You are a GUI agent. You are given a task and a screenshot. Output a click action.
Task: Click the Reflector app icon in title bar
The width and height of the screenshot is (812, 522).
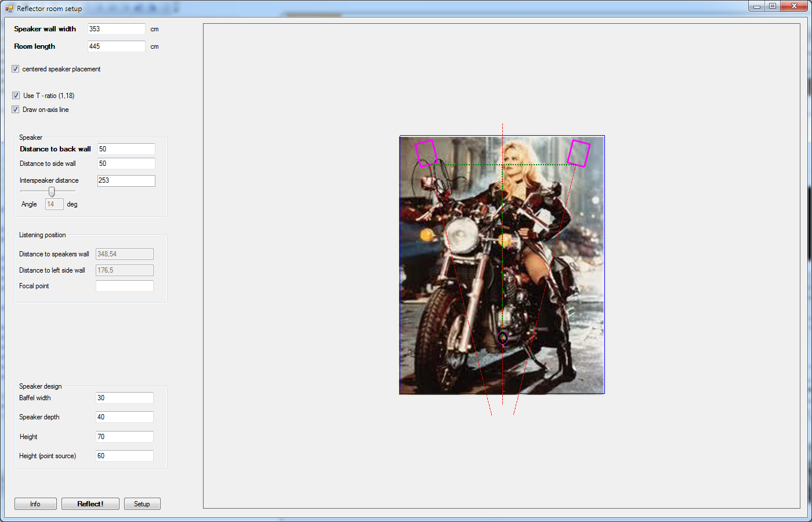[x=9, y=9]
